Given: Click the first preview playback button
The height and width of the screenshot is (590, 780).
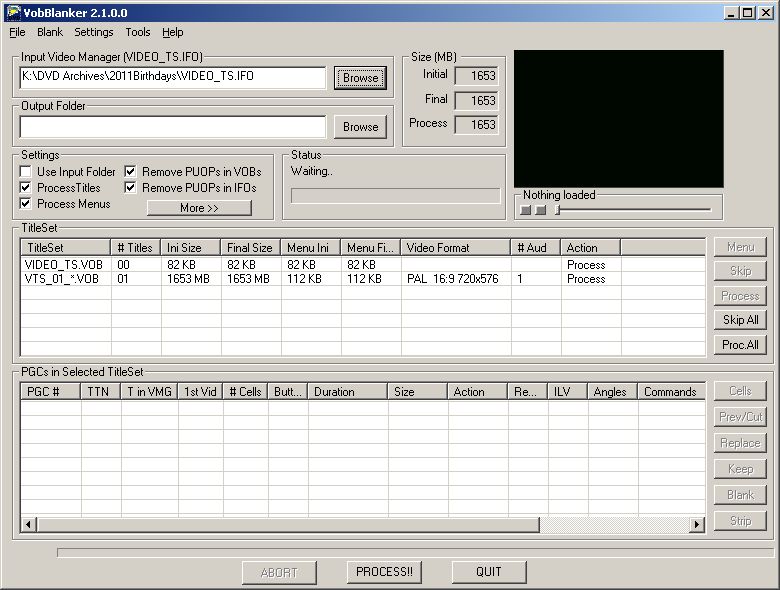Looking at the screenshot, I should (x=525, y=210).
